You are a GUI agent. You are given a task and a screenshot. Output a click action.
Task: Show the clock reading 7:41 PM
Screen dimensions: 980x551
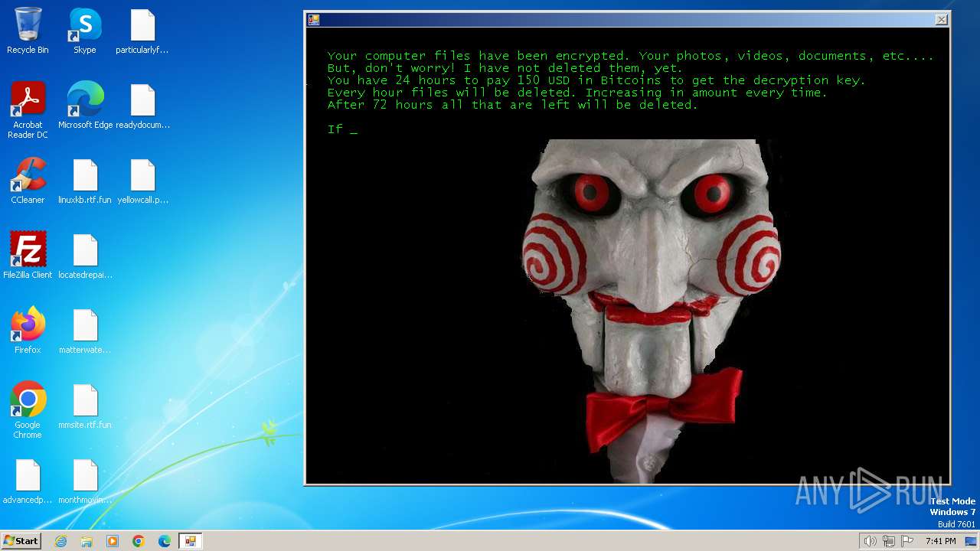pos(940,541)
